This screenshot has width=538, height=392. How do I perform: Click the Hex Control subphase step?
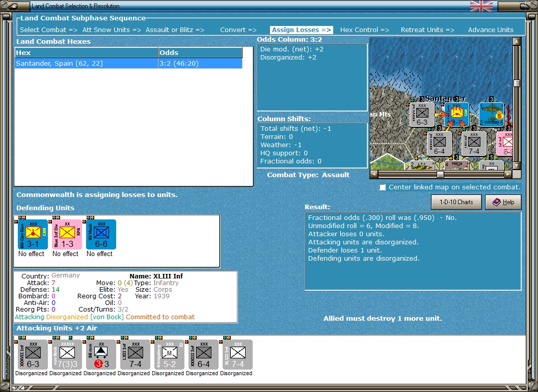[364, 30]
